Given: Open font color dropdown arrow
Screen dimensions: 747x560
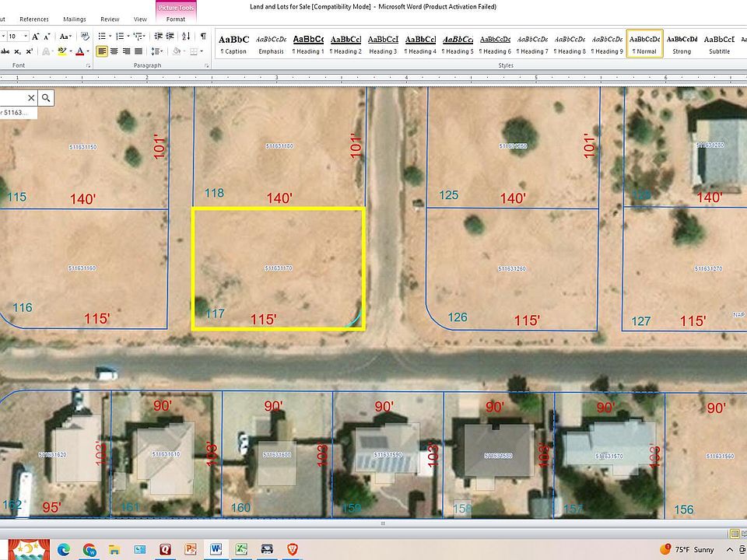Looking at the screenshot, I should (88, 51).
